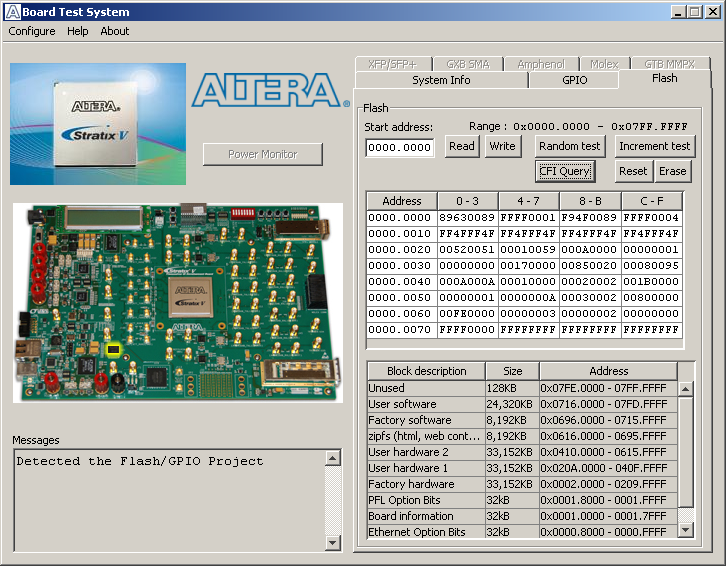
Task: Select the User hardware 1 row
Action: (x=522, y=468)
